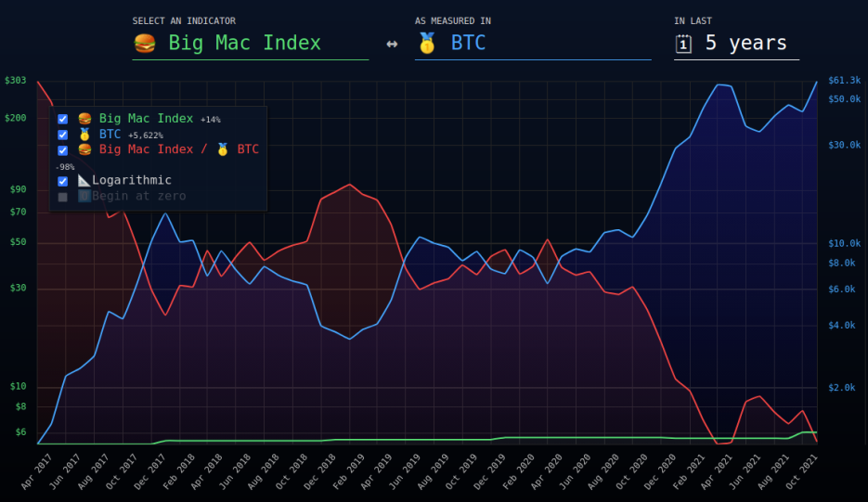The width and height of the screenshot is (868, 502).
Task: Click the $4.0k right axis label
Action: 842,326
